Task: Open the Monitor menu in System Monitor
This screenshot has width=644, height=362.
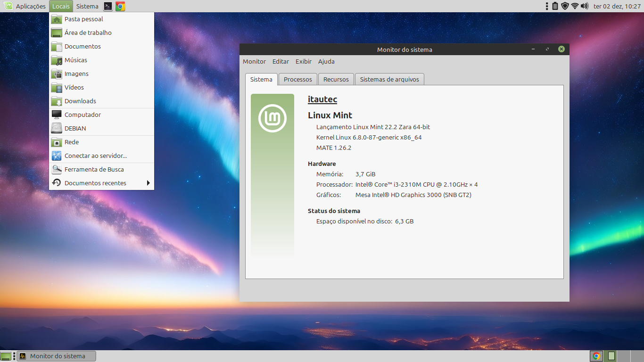Action: click(254, 62)
